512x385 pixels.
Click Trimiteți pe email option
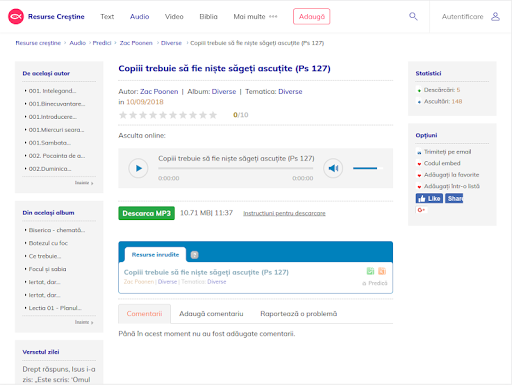click(447, 152)
